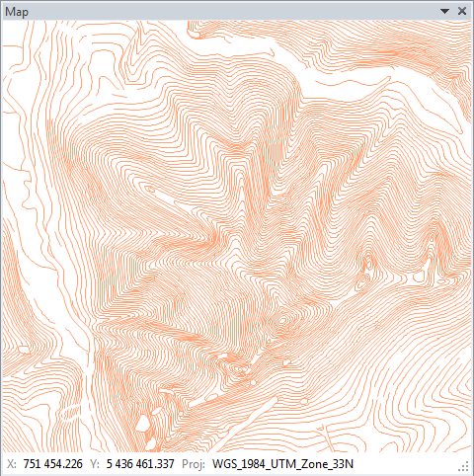
Task: Click the Y: label in status bar
Action: pyautogui.click(x=95, y=464)
